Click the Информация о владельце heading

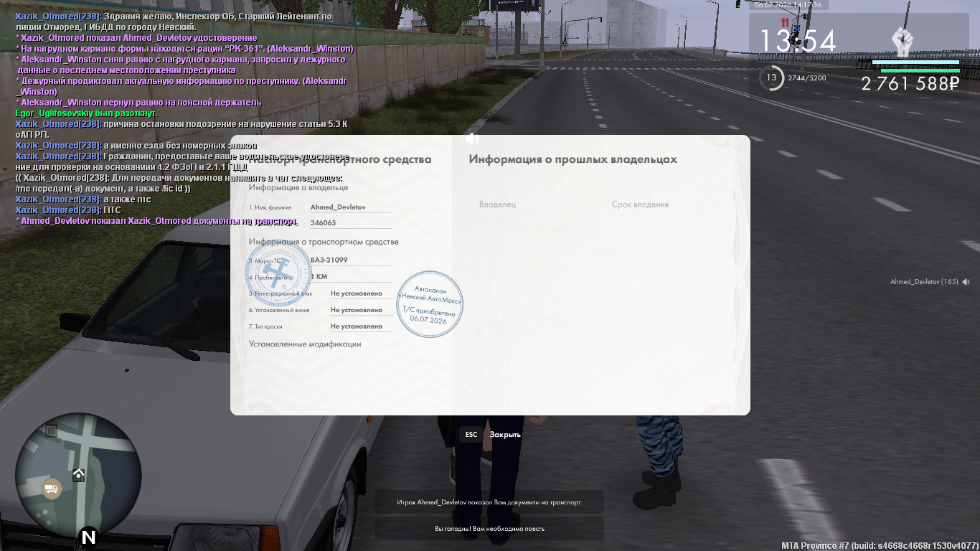click(298, 188)
